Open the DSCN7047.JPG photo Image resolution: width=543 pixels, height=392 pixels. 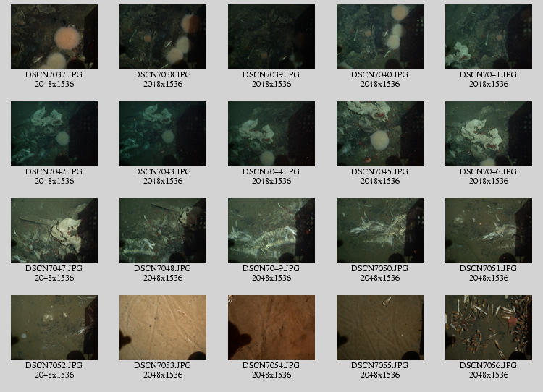pos(54,231)
